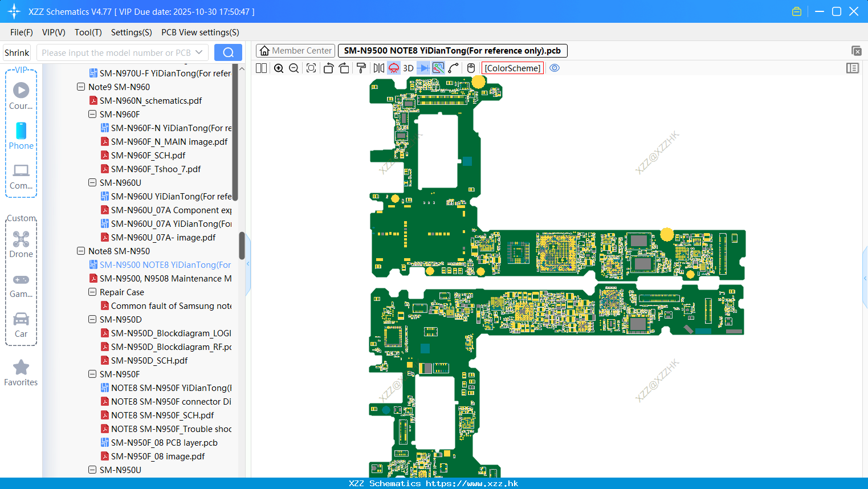This screenshot has width=868, height=489.
Task: Open the File(F) menu
Action: pyautogui.click(x=22, y=32)
